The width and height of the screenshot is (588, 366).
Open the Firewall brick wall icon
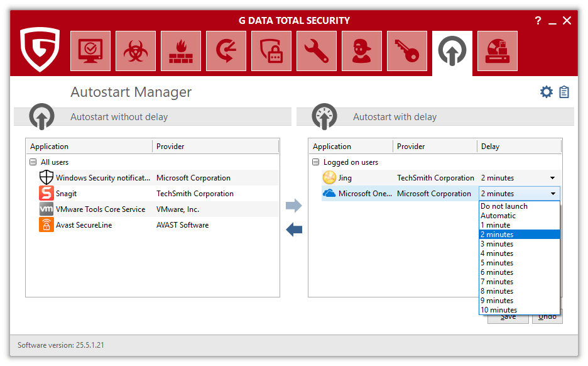(181, 51)
